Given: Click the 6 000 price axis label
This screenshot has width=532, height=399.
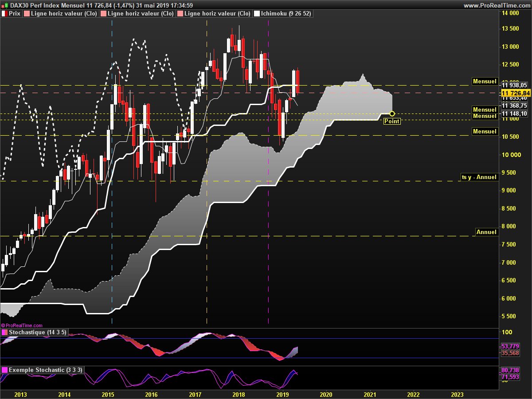Looking at the screenshot, I should 510,298.
